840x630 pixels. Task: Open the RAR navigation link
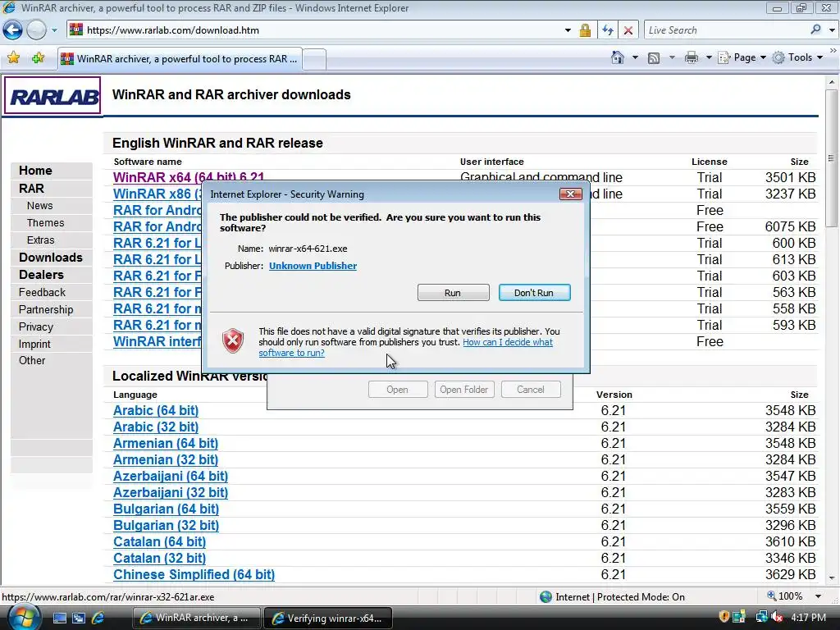point(32,189)
